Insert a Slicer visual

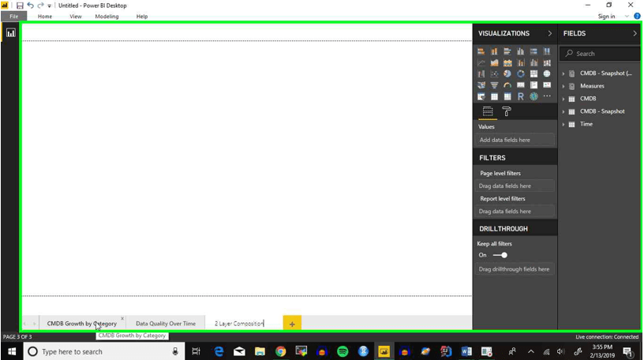click(x=481, y=96)
